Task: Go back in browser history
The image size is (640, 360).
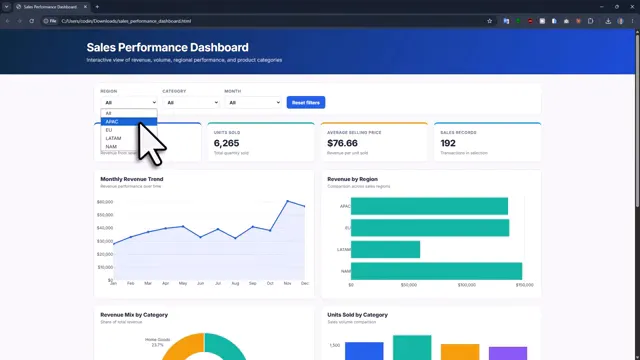Action: click(x=8, y=21)
